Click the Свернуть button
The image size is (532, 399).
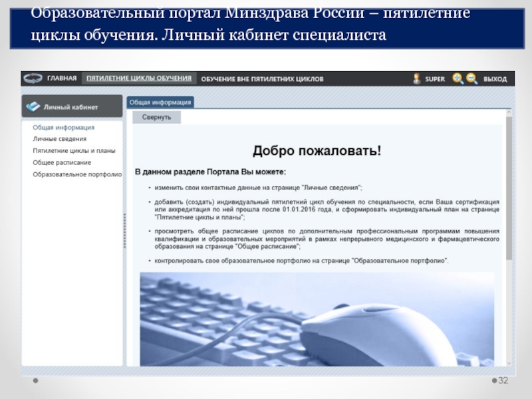156,118
